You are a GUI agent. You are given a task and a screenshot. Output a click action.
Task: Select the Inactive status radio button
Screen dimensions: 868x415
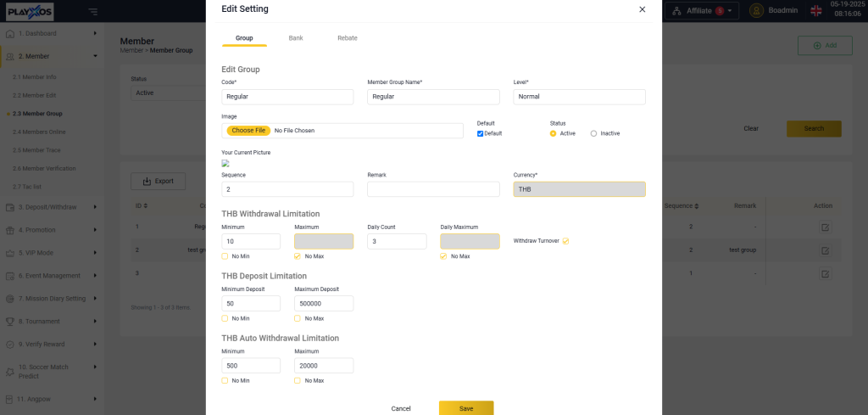coord(593,133)
